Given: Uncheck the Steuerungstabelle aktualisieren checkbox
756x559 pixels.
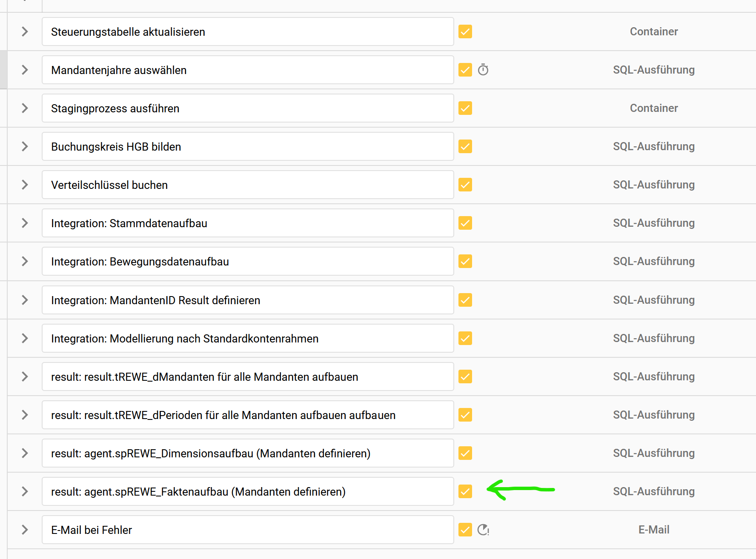Looking at the screenshot, I should coord(465,31).
